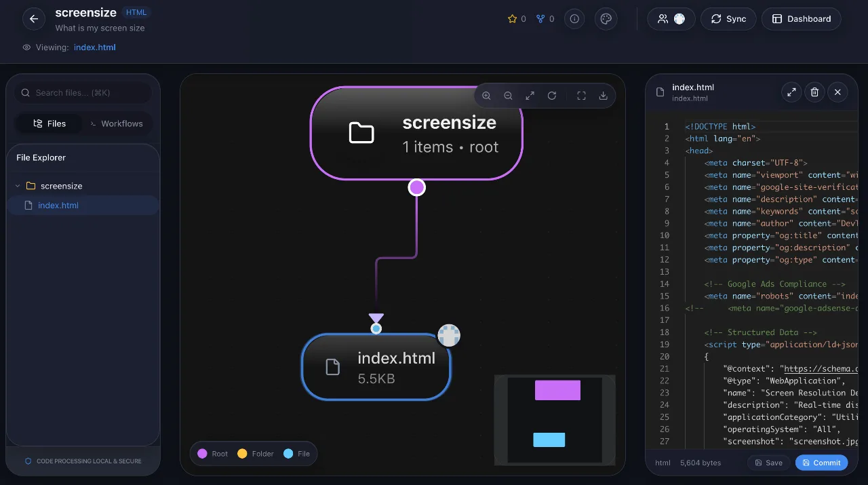
Task: Click the HTML language badge
Action: coord(136,12)
